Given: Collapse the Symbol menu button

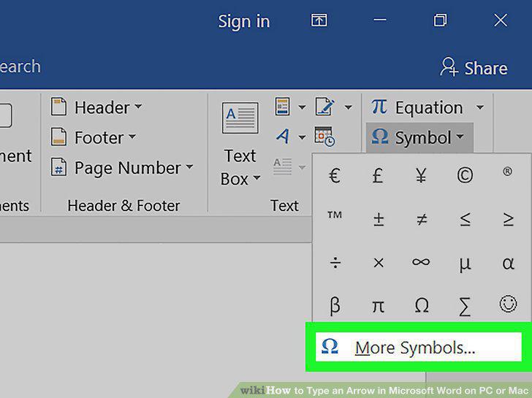Looking at the screenshot, I should [x=419, y=137].
